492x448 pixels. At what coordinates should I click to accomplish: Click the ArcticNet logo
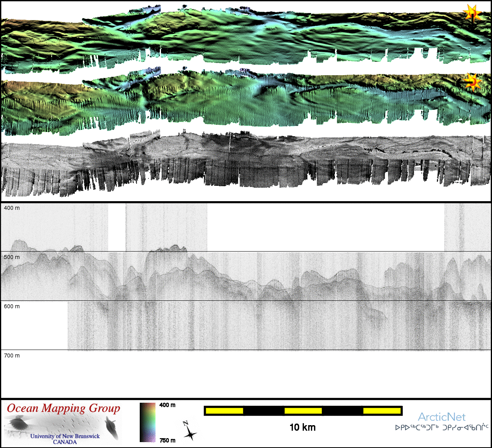point(441,417)
